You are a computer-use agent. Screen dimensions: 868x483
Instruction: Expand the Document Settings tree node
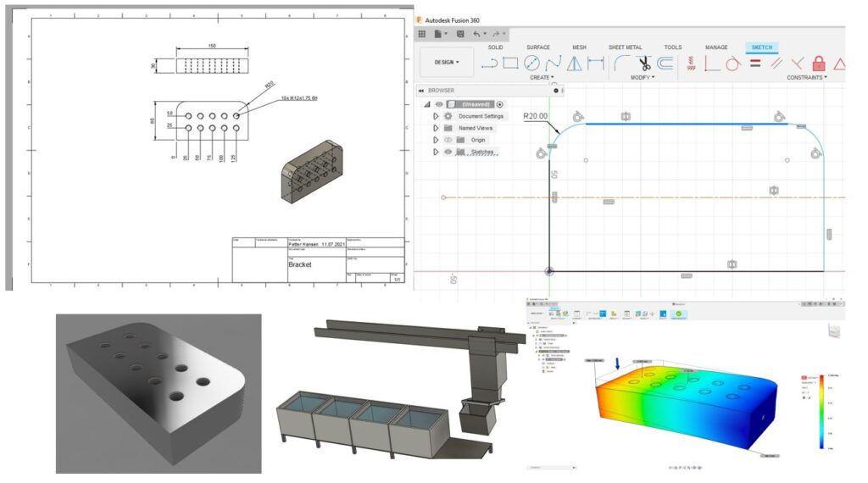(436, 116)
